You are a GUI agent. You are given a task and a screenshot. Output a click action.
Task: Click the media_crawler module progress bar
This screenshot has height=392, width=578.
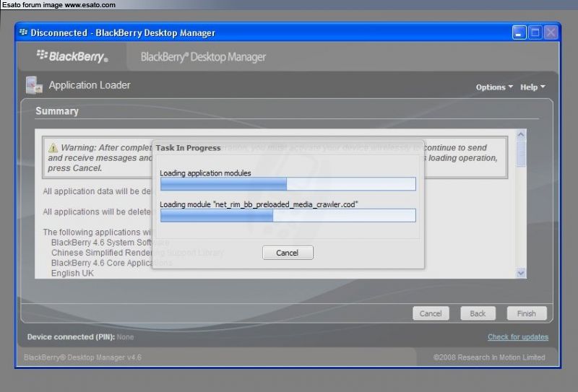[288, 215]
